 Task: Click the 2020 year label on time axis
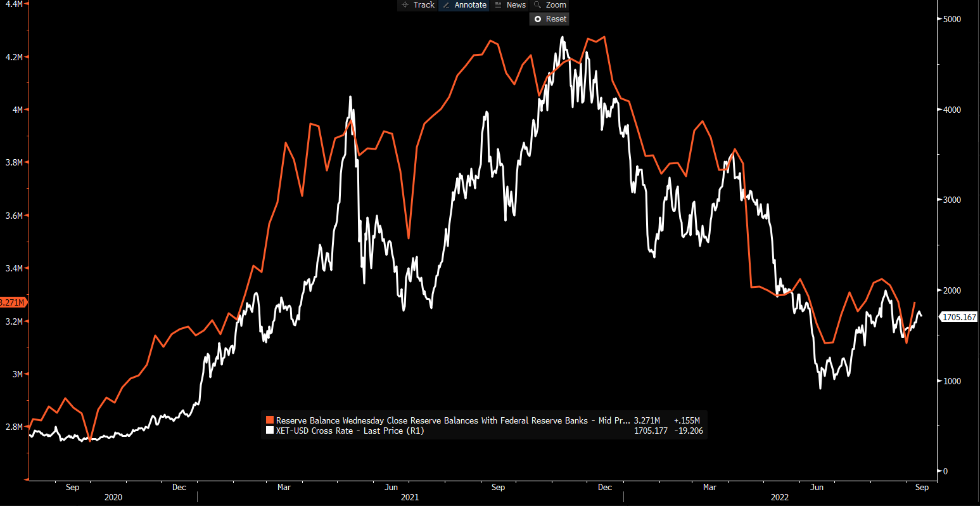tap(113, 497)
